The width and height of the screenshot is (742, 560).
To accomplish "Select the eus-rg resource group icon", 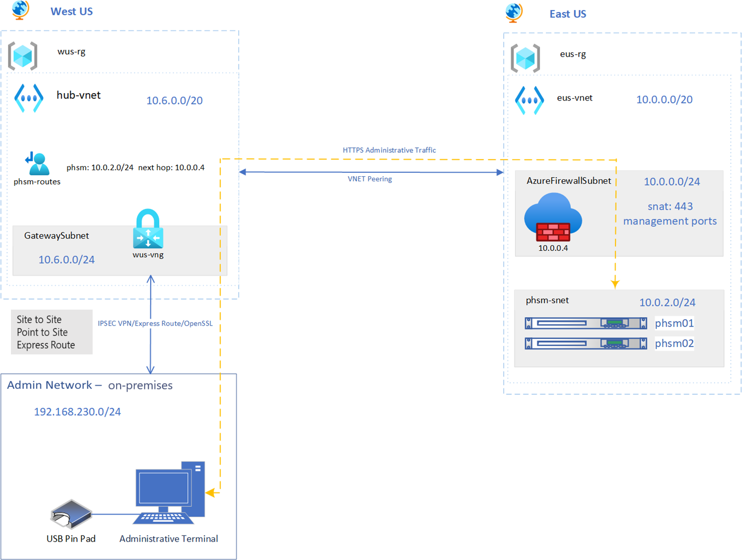I will coord(525,58).
